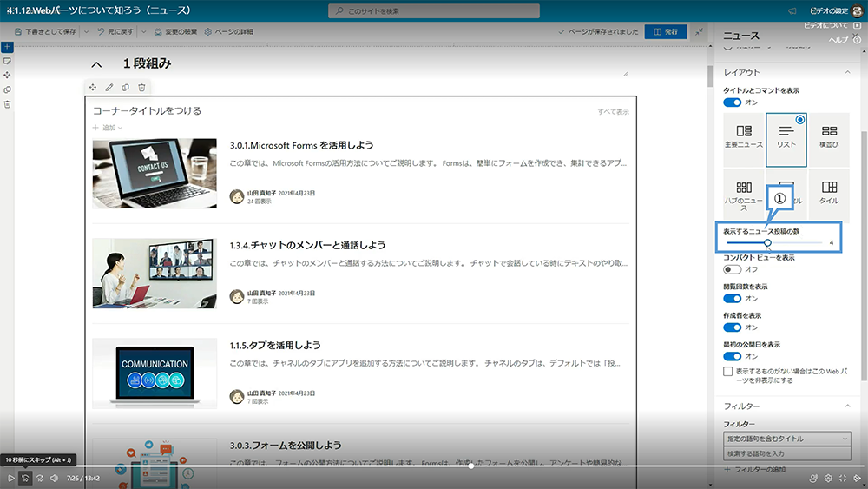Click 下書きとして保存 in the toolbar
Screen dimensions: 868x489
click(x=45, y=31)
